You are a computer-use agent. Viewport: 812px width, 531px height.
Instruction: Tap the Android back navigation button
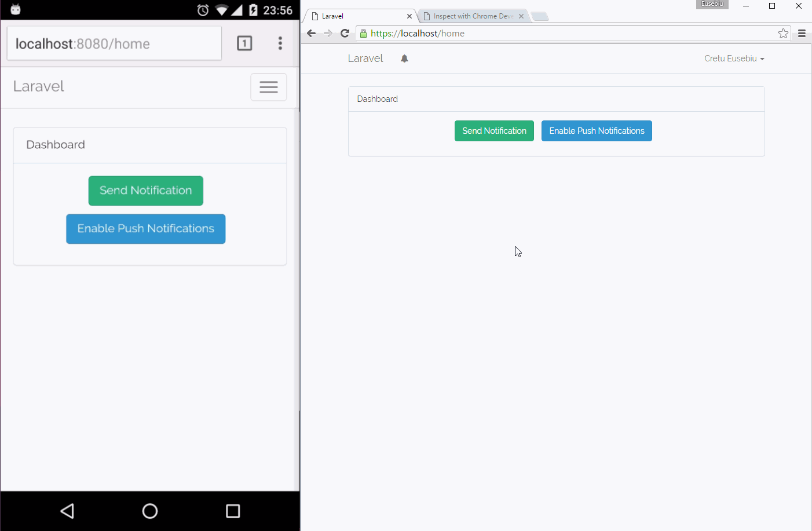(x=67, y=511)
